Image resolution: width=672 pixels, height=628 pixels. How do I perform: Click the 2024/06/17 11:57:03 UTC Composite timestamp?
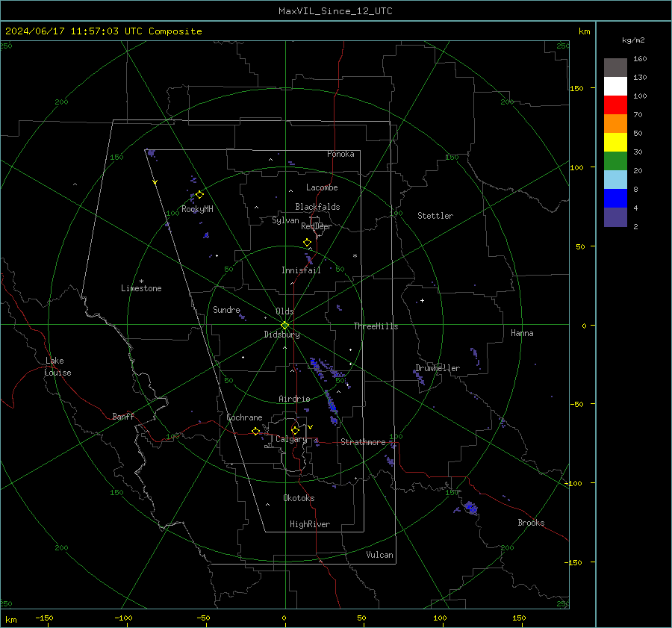103,31
